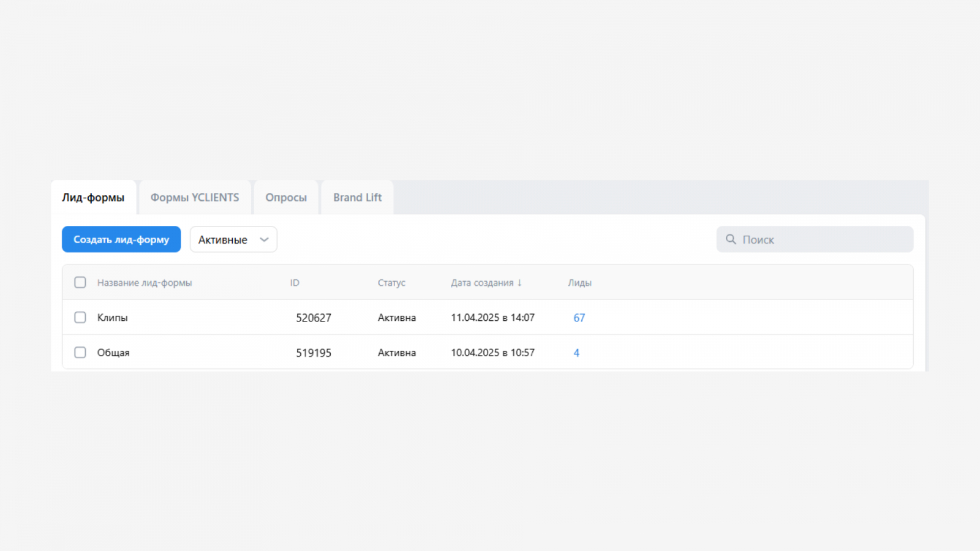Open the Общая lead form name

113,353
